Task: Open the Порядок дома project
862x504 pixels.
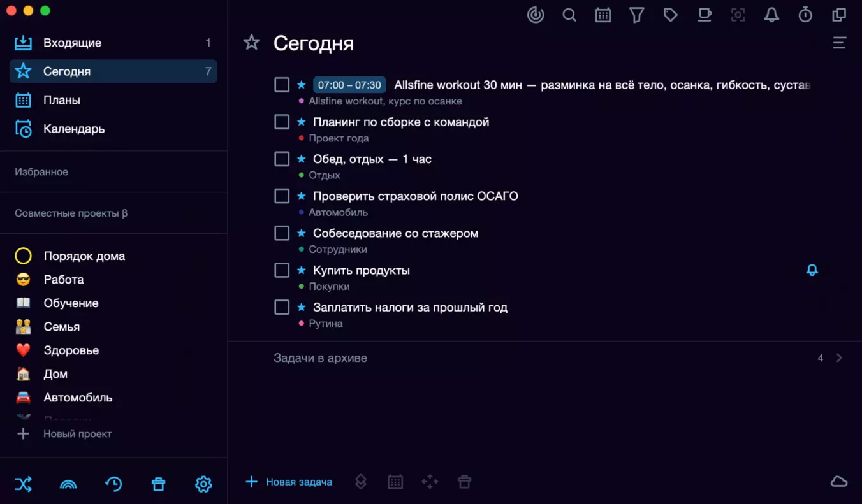Action: pyautogui.click(x=113, y=256)
